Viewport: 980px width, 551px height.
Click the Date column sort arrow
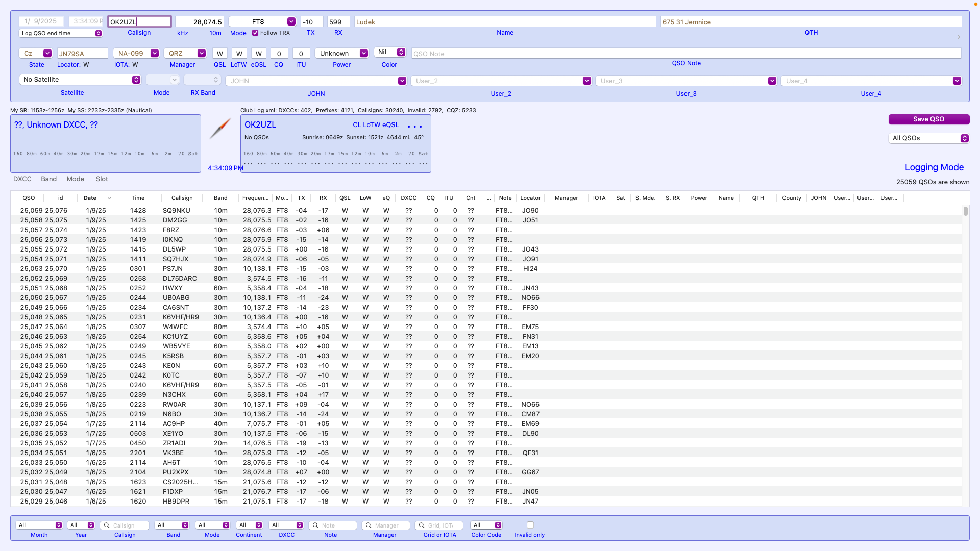pos(109,198)
